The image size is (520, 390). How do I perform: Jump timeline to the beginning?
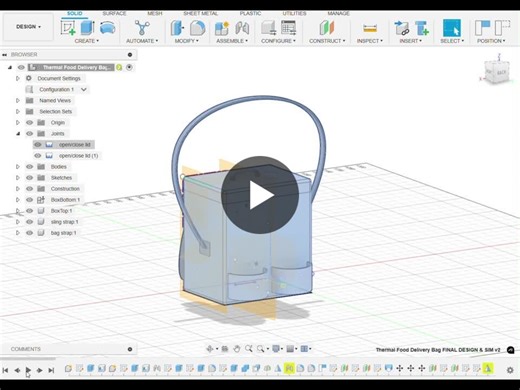coord(5,370)
